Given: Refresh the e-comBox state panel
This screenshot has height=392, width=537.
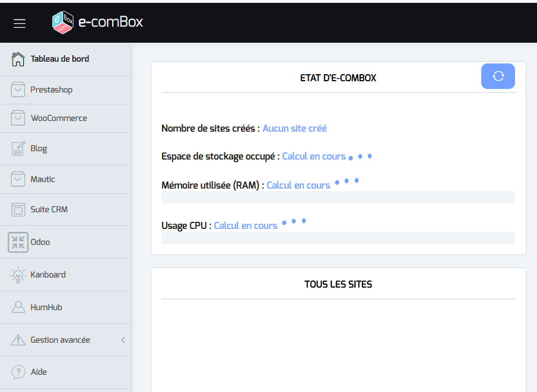Looking at the screenshot, I should point(498,76).
